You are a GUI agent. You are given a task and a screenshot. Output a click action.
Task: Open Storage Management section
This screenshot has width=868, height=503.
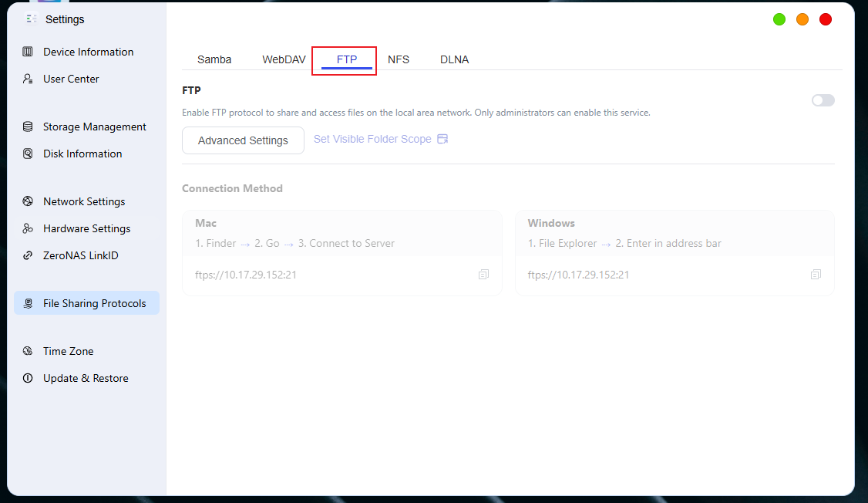point(86,127)
